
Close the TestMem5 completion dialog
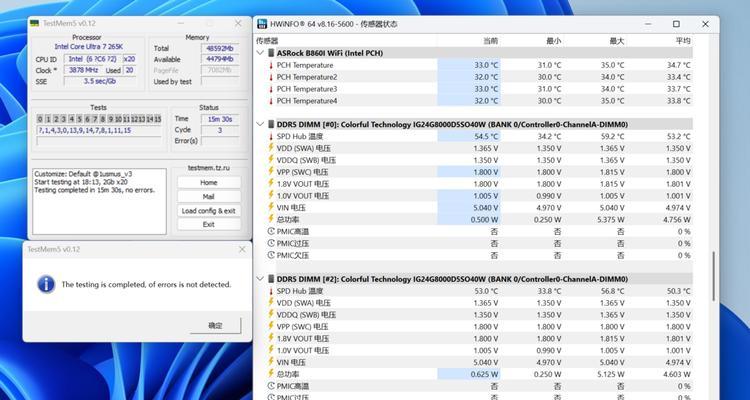click(x=242, y=249)
